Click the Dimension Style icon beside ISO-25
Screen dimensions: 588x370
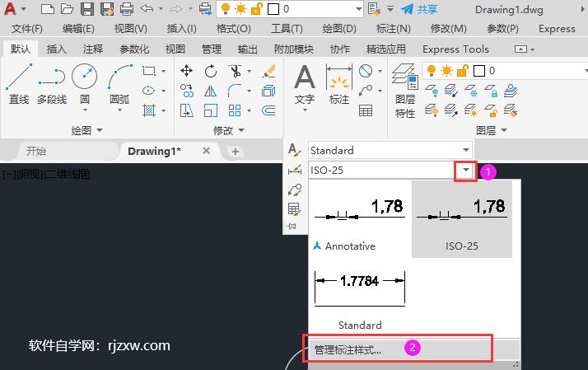click(x=295, y=170)
